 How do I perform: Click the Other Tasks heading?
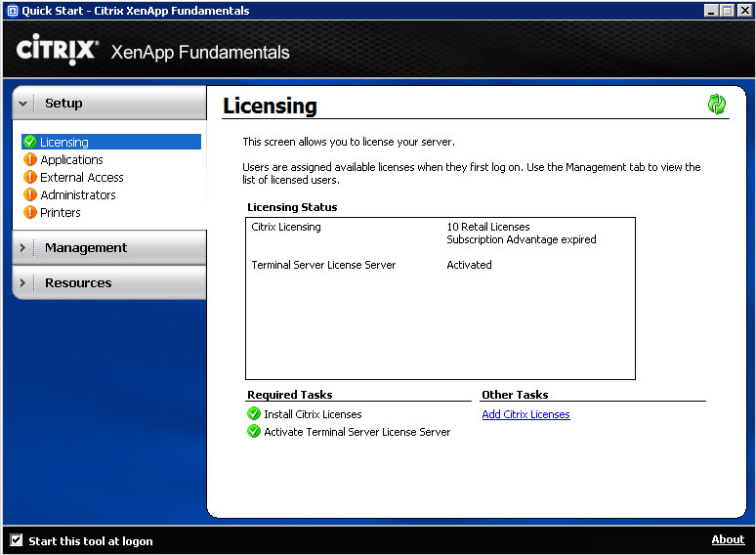pos(515,395)
